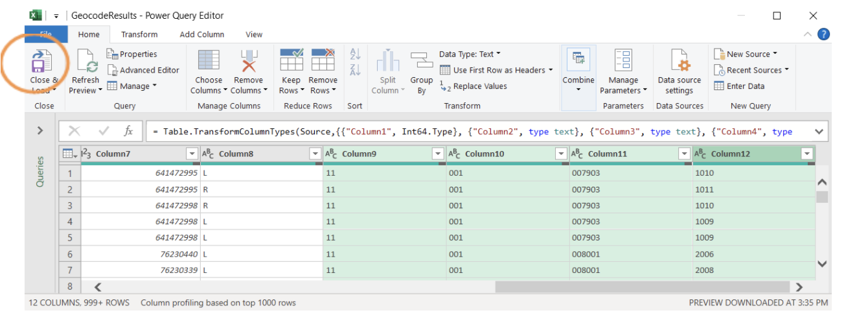Switch to the Transform tab

click(x=139, y=34)
